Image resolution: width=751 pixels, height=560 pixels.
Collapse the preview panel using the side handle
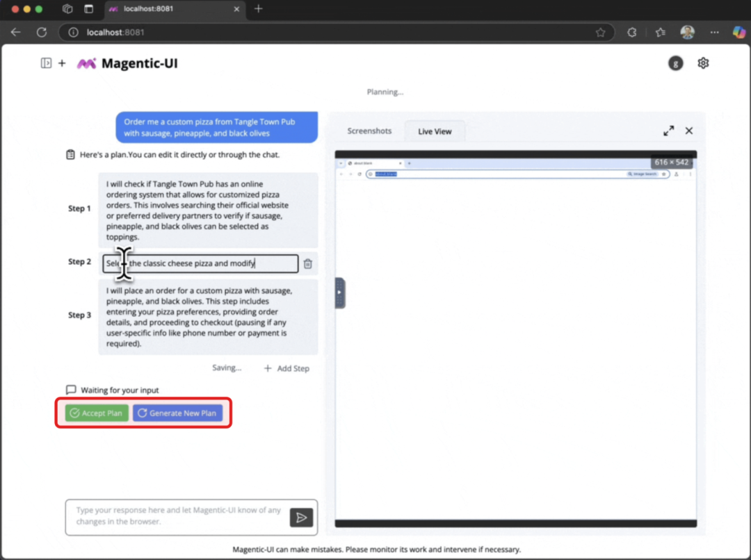tap(339, 293)
